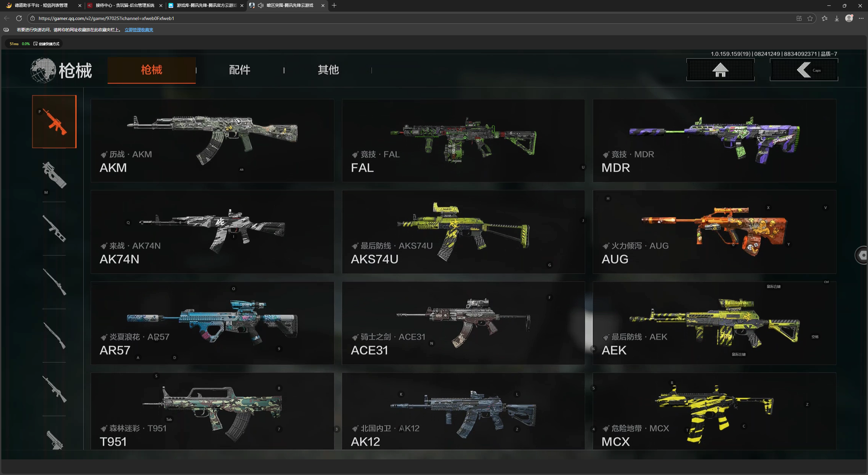
Task: Open the AUG weapon card
Action: (x=714, y=232)
